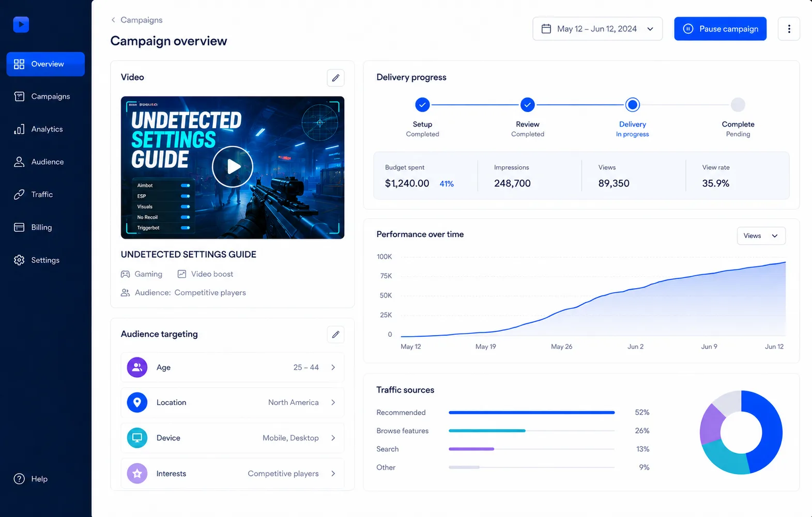Open the three-dot more options menu
The image size is (812, 517).
[x=789, y=29]
